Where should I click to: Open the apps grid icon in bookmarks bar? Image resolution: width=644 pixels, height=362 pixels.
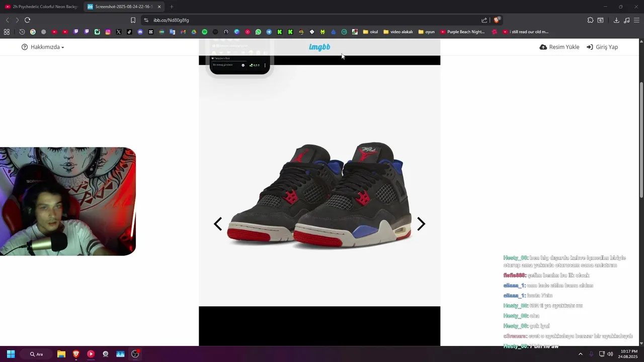7,32
